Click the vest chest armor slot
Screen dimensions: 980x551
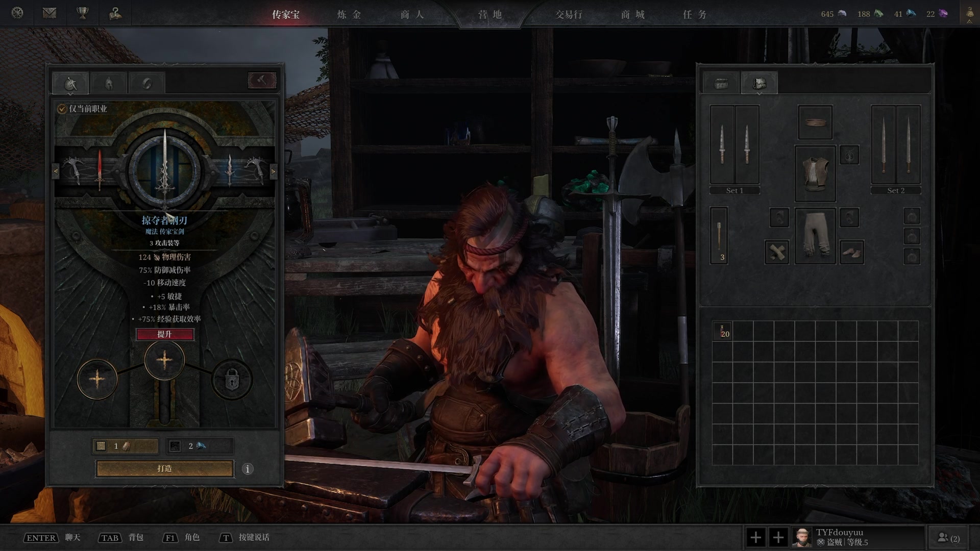click(x=815, y=173)
